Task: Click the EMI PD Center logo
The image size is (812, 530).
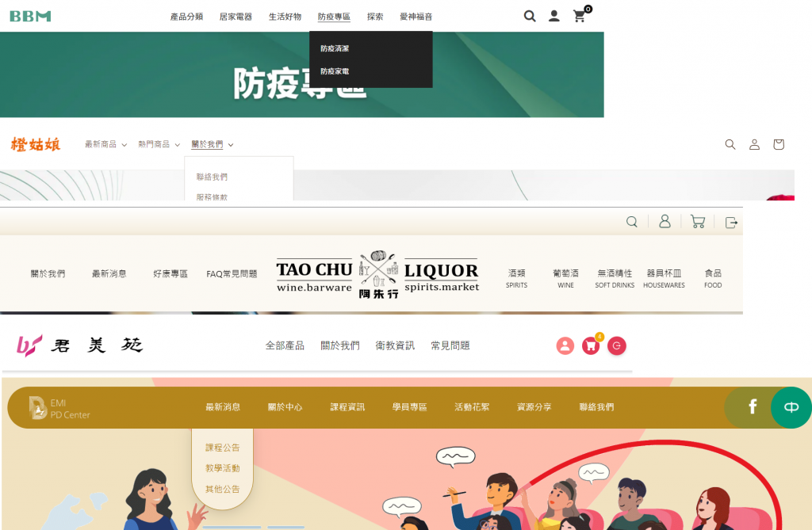Action: point(59,408)
